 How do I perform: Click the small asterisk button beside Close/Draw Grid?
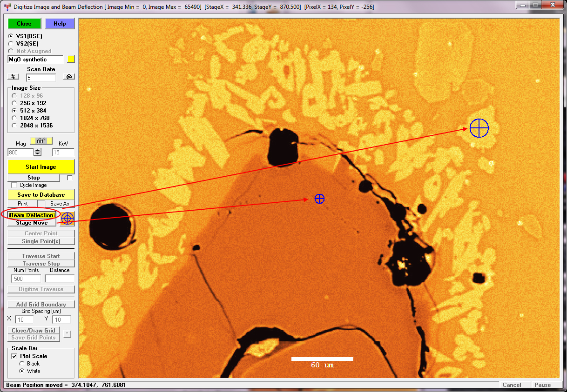click(x=67, y=333)
